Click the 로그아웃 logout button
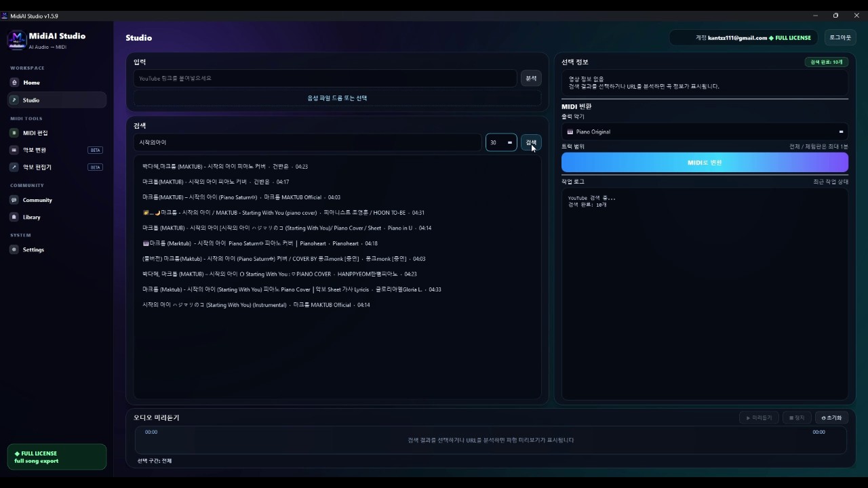Screen dimensions: 868x488 click(840, 38)
